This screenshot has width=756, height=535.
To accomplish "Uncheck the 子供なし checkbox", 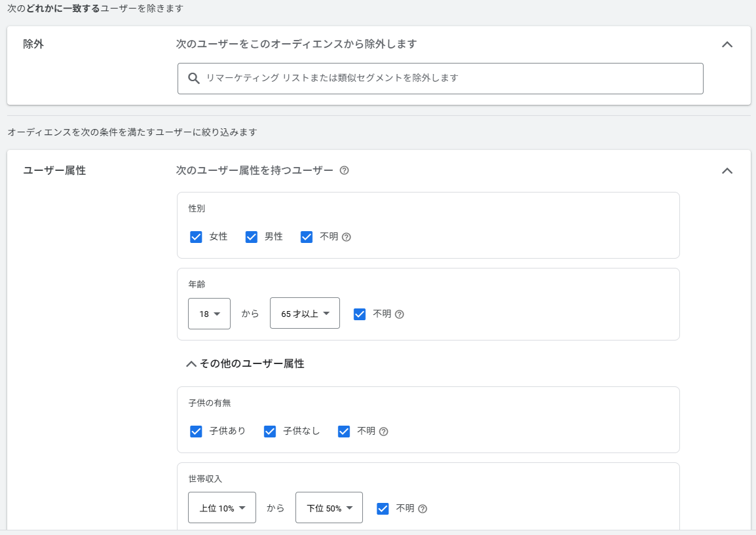I will [269, 432].
